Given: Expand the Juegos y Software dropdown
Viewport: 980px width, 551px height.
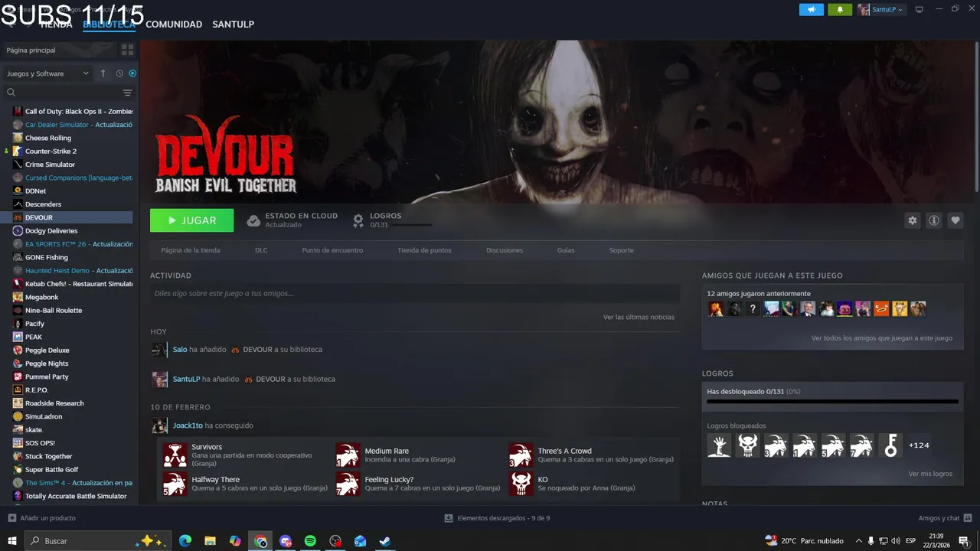Looking at the screenshot, I should (x=48, y=73).
